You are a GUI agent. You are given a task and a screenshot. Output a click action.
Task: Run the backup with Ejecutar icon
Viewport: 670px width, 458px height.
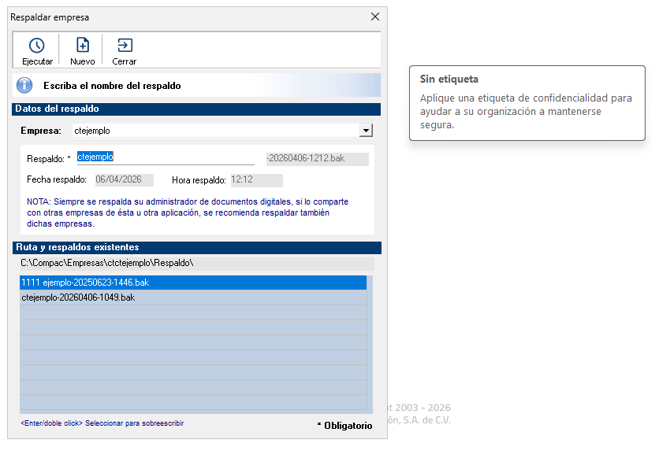tap(37, 46)
